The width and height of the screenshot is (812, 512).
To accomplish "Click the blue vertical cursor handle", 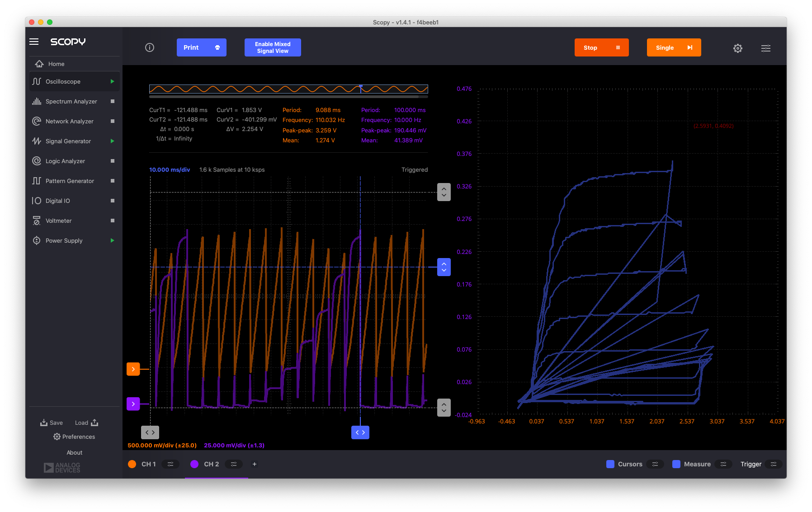I will [444, 267].
